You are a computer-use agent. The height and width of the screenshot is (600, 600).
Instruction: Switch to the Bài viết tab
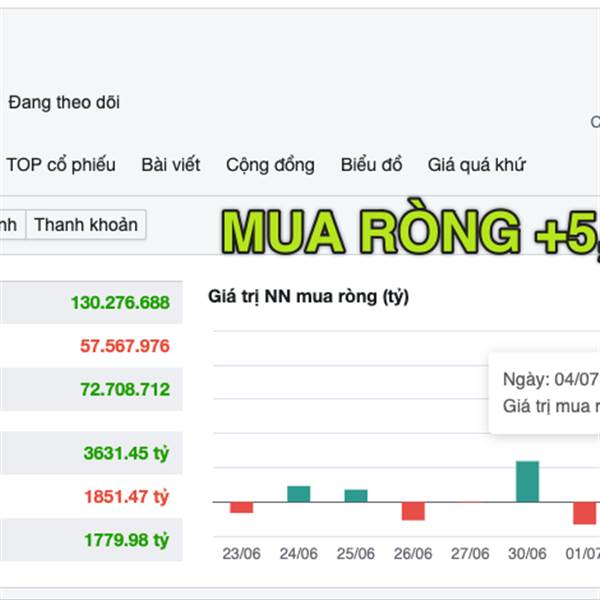pos(171,165)
